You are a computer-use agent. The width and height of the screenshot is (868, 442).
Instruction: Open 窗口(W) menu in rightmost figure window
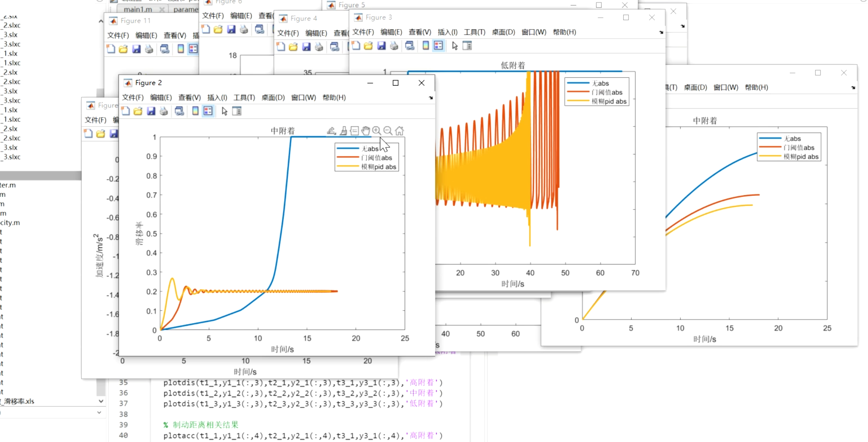coord(726,87)
